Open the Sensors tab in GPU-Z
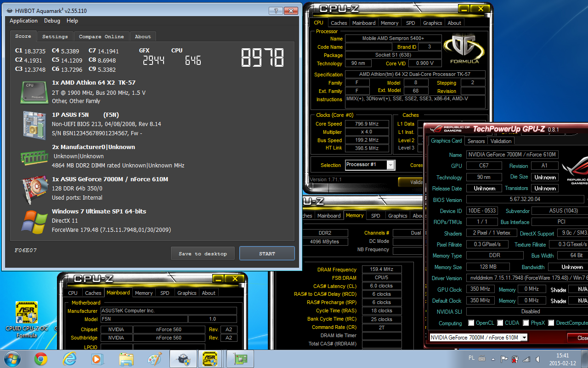588x368 pixels. (476, 141)
